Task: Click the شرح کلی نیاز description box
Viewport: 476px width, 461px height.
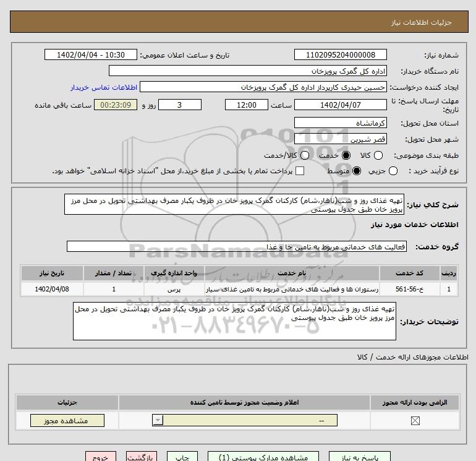Action: point(234,205)
